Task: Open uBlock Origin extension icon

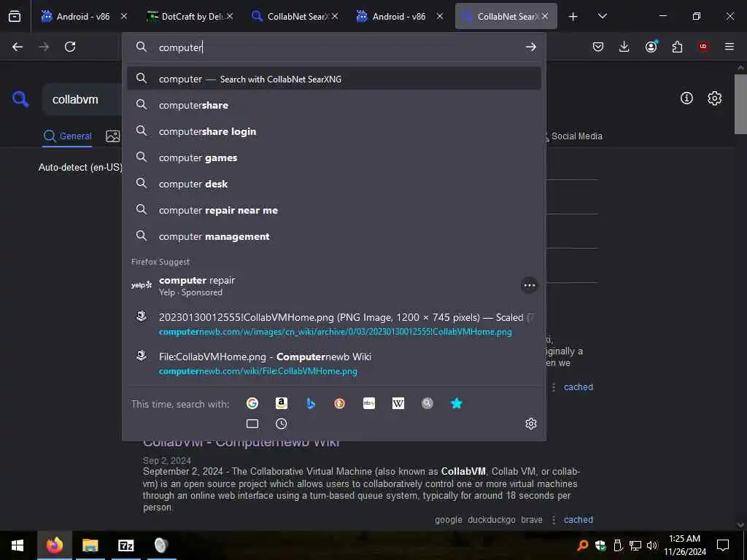Action: coord(703,47)
